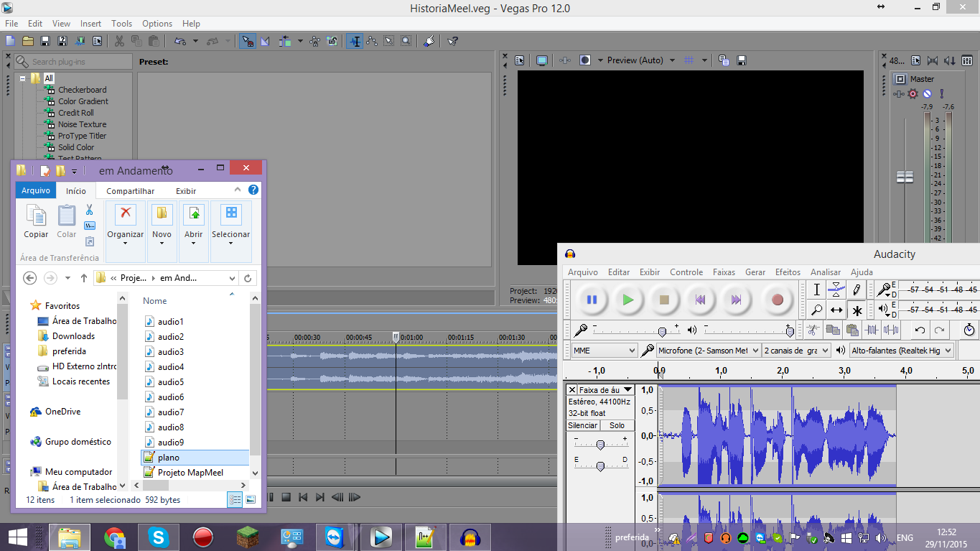Screen dimensions: 980x551
Task: Select audio5 file in Explorer list
Action: (171, 382)
